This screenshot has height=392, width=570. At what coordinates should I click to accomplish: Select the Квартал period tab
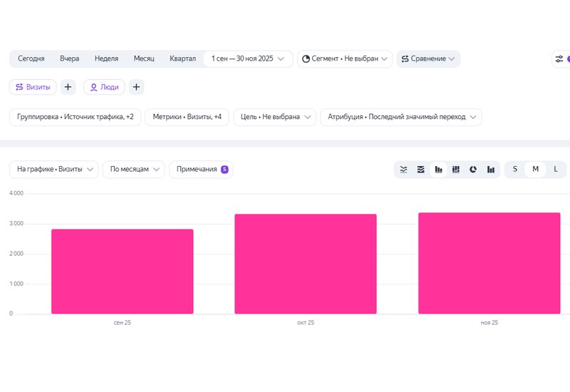(182, 59)
